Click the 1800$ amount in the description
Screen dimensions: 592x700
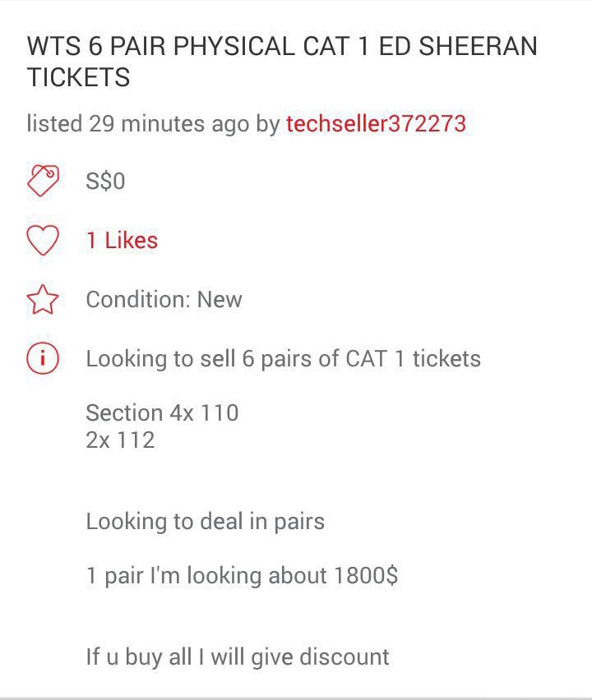[366, 575]
